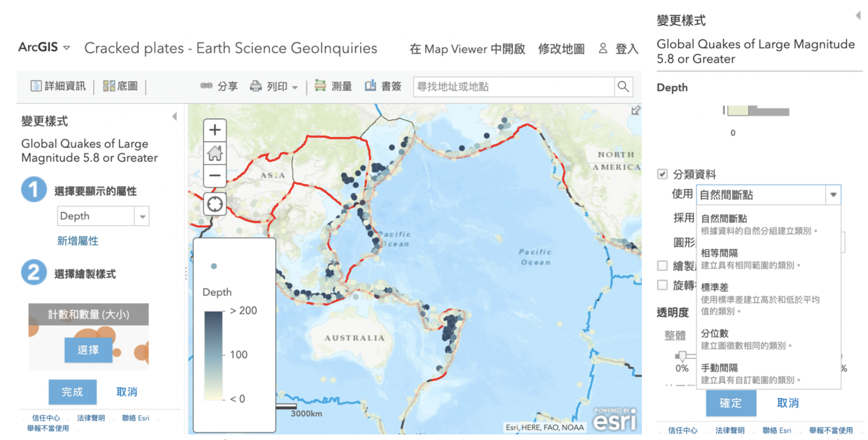Click the address search input field
The height and width of the screenshot is (440, 868).
(514, 87)
